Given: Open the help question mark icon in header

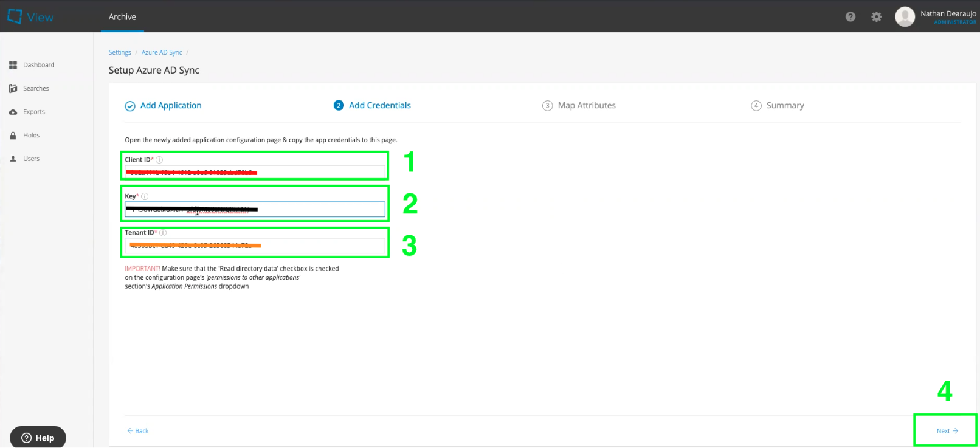Looking at the screenshot, I should [x=851, y=17].
